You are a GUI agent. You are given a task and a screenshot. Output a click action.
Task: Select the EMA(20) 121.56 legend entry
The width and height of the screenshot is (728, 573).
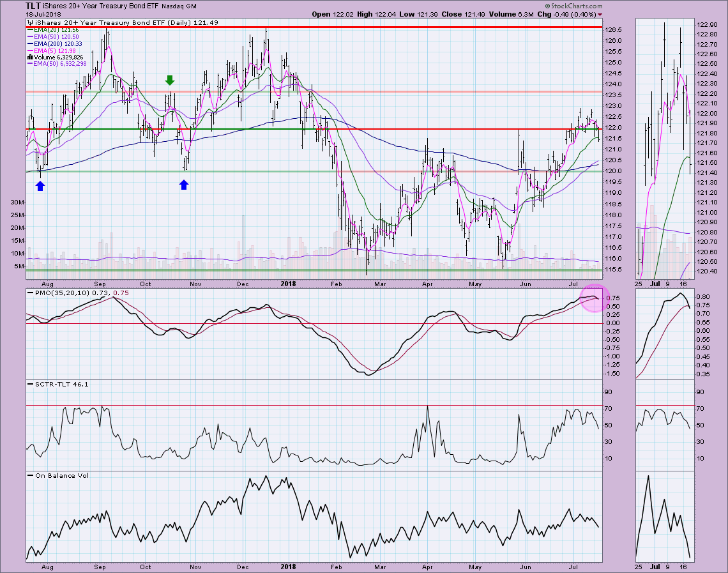53,30
